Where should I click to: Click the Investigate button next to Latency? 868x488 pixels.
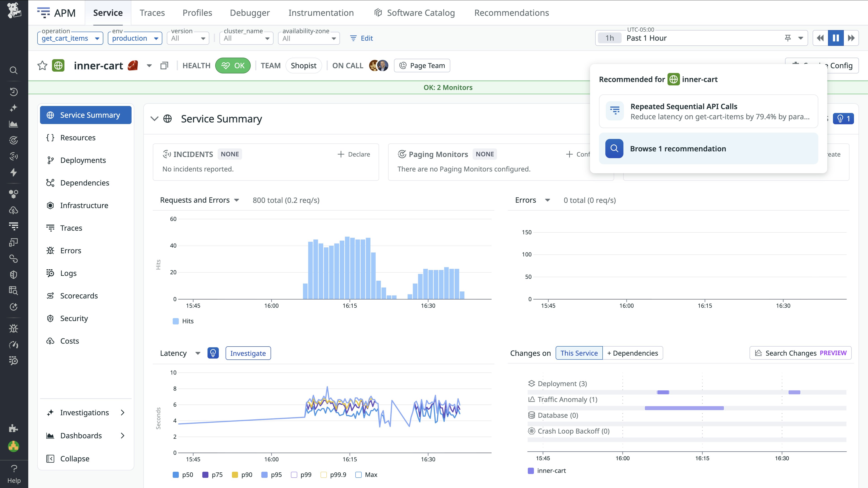click(248, 353)
